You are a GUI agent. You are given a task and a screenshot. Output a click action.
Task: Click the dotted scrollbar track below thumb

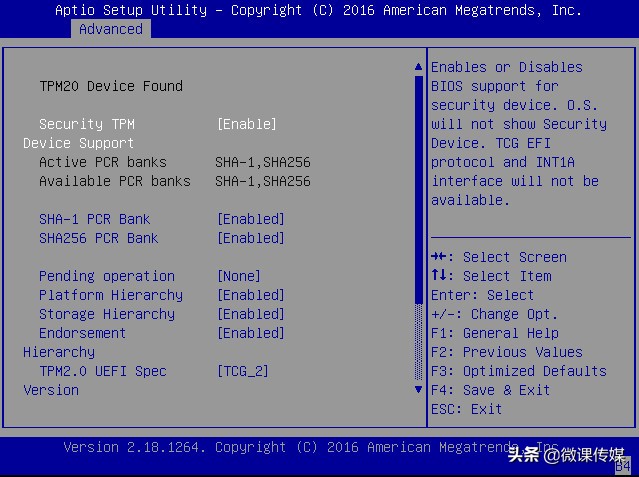(418, 342)
